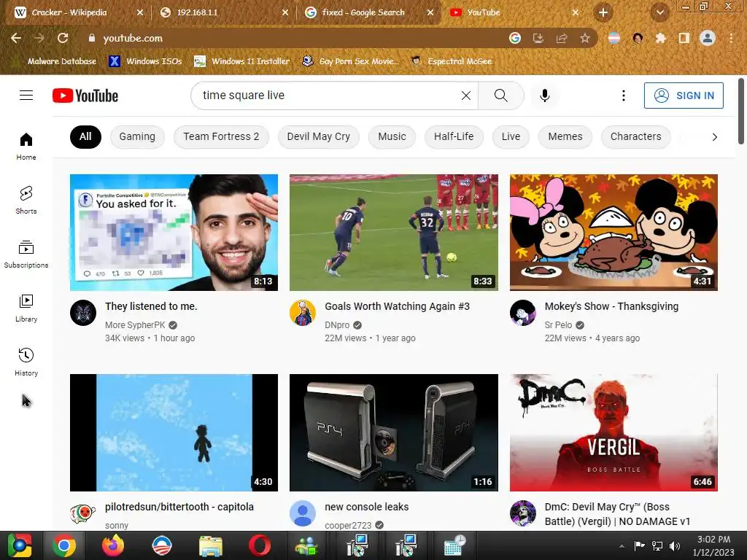Play the pilotredsun capitola thumbnail

coord(174,432)
